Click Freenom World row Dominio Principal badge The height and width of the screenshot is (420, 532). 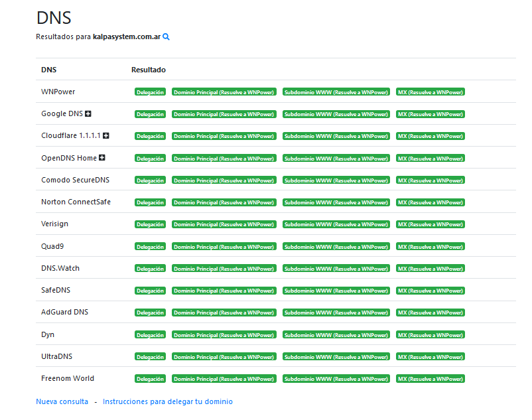pyautogui.click(x=224, y=379)
